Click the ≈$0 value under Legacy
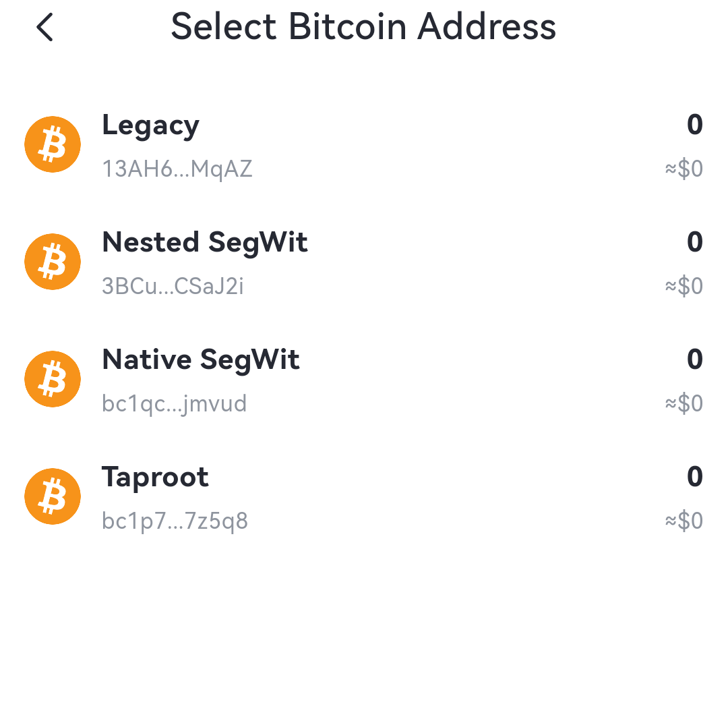The height and width of the screenshot is (721, 728). point(684,169)
